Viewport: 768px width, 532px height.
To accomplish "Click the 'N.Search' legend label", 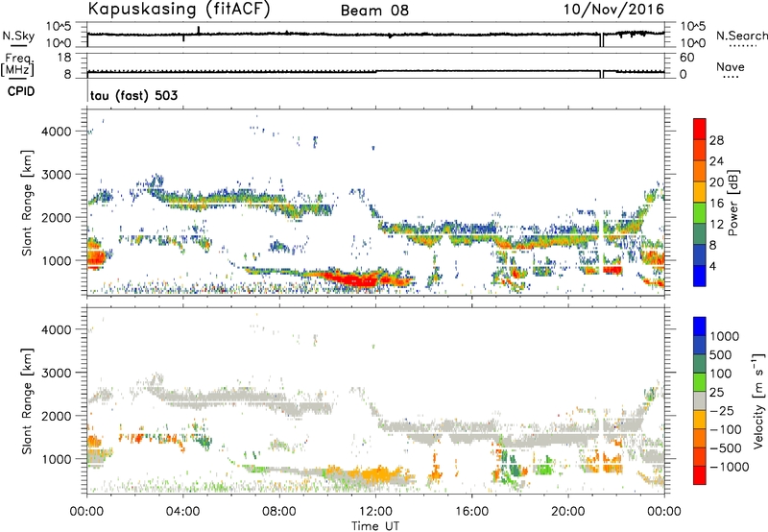I will coord(741,36).
